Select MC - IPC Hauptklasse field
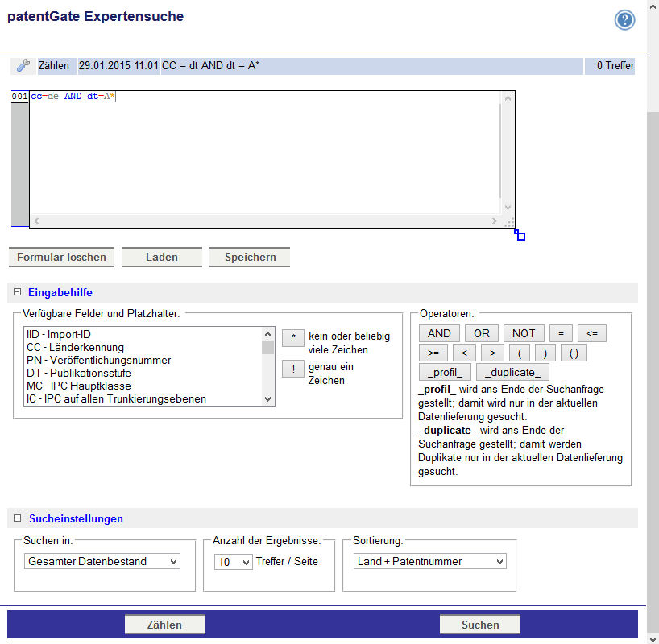Screen dimensions: 659x644 [143, 386]
